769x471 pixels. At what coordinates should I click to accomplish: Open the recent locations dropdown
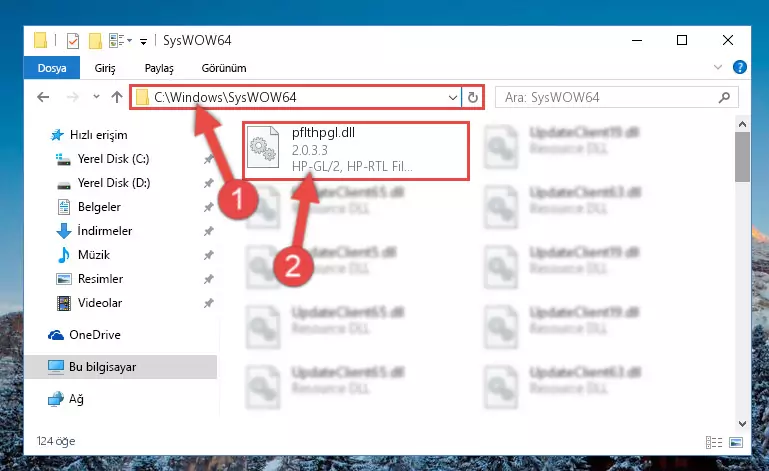[x=96, y=97]
